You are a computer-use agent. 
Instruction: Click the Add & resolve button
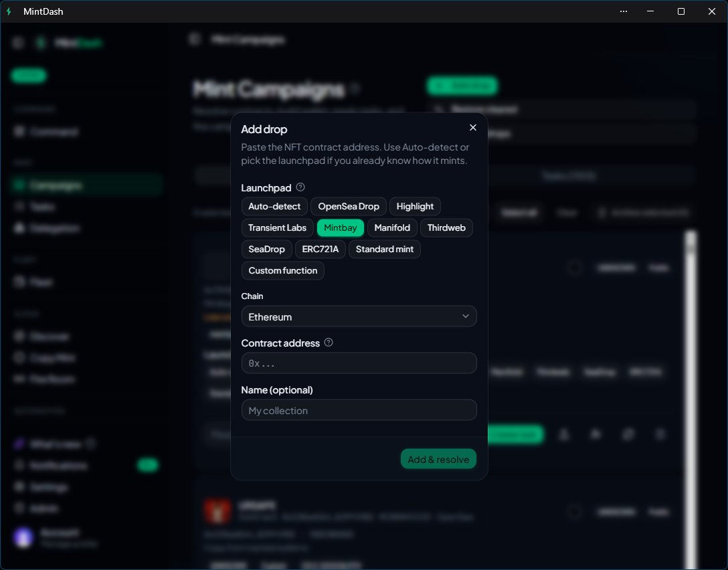438,459
